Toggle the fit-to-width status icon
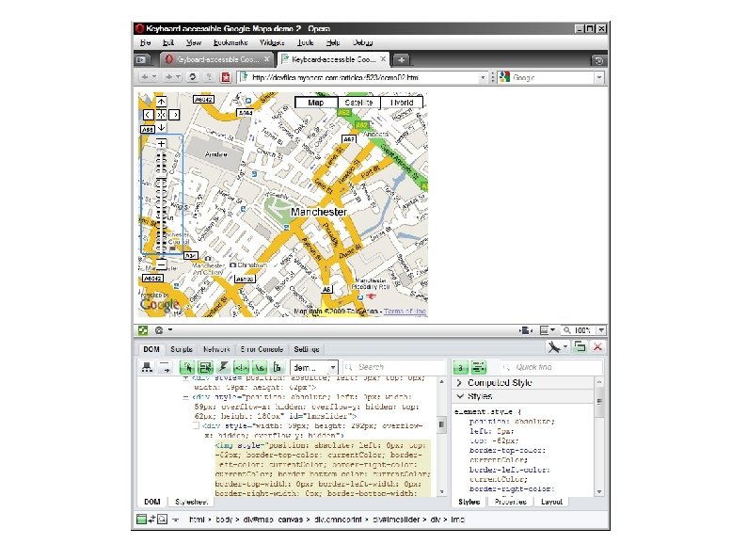 coord(526,330)
